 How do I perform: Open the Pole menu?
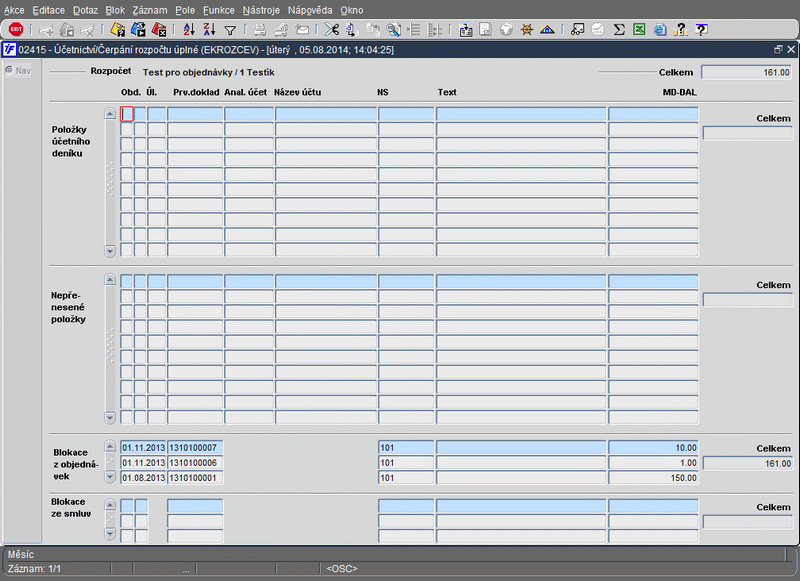(x=185, y=10)
